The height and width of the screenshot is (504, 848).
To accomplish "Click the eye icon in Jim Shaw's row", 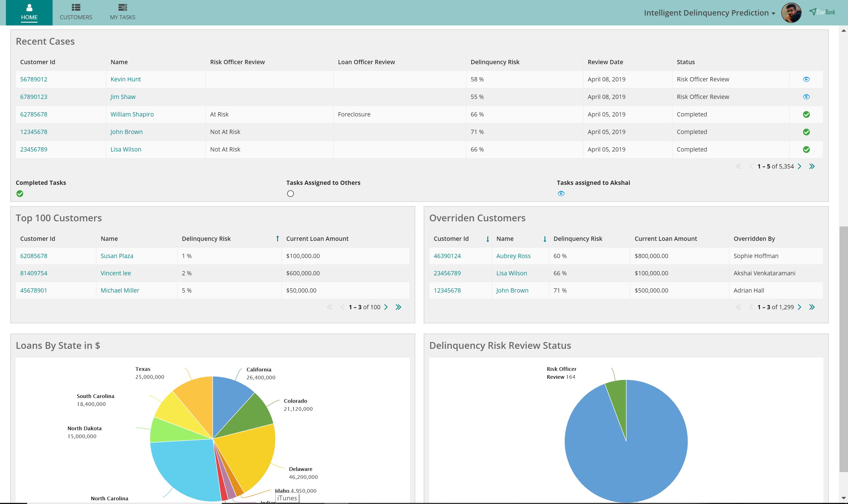I will point(806,97).
